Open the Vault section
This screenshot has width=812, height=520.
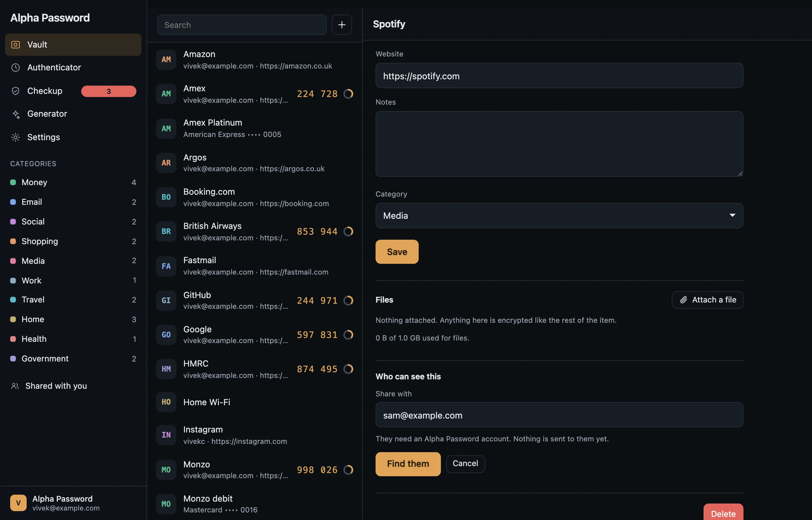click(73, 45)
